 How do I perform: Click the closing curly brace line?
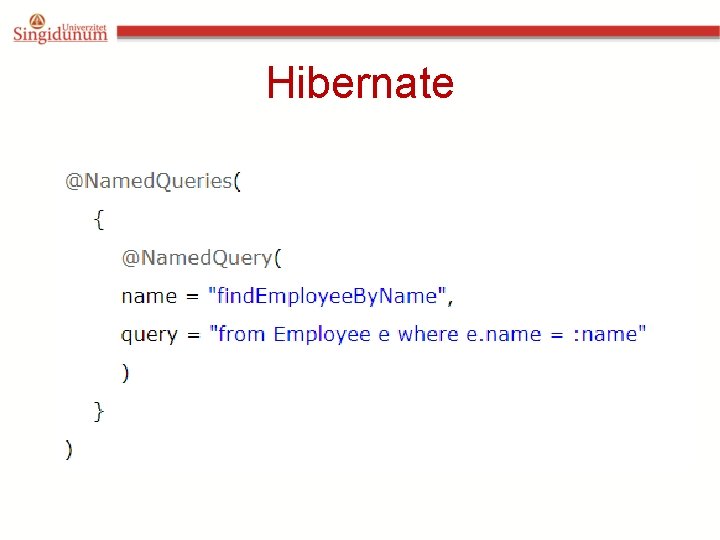pyautogui.click(x=99, y=411)
